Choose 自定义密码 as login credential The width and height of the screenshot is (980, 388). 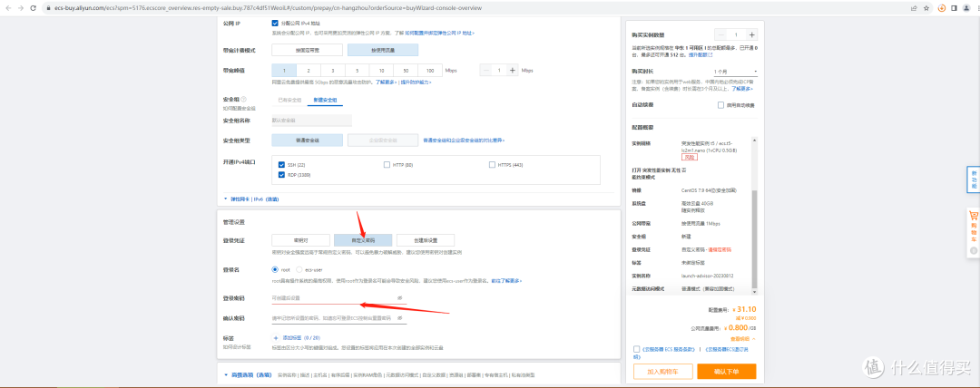coord(363,240)
